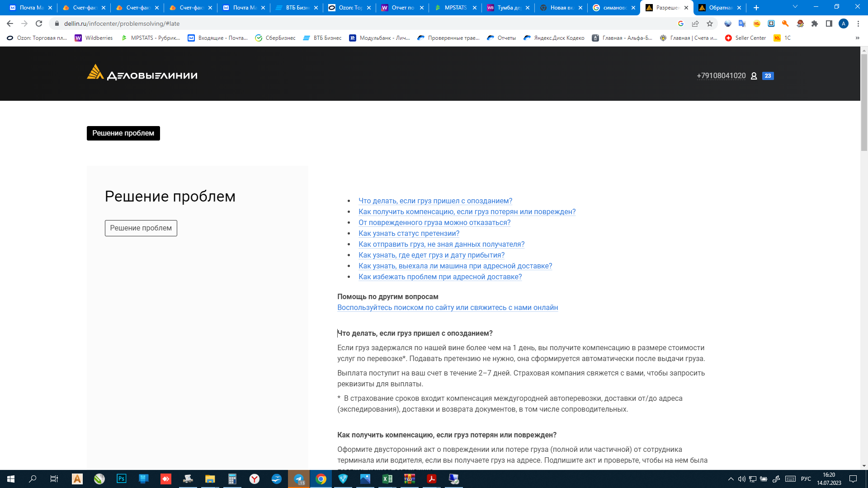Open the Chrome profile avatar A
868x488 pixels.
pyautogui.click(x=844, y=23)
